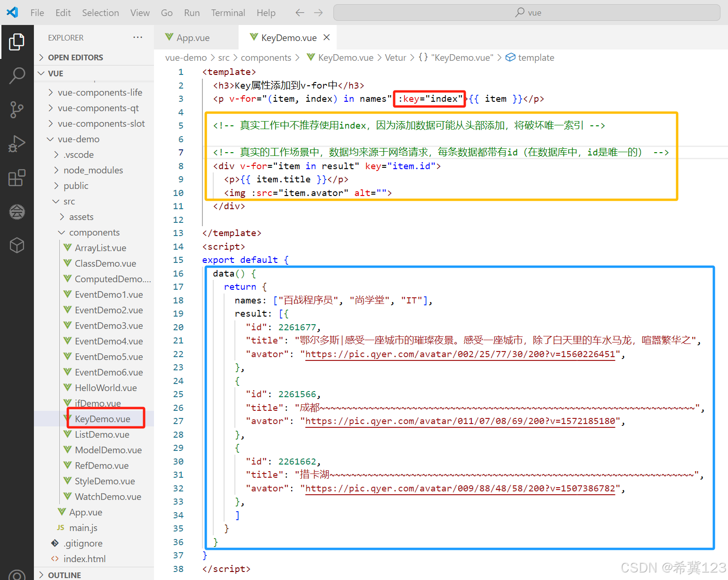
Task: Open the avatar URL on line 22
Action: pos(460,354)
